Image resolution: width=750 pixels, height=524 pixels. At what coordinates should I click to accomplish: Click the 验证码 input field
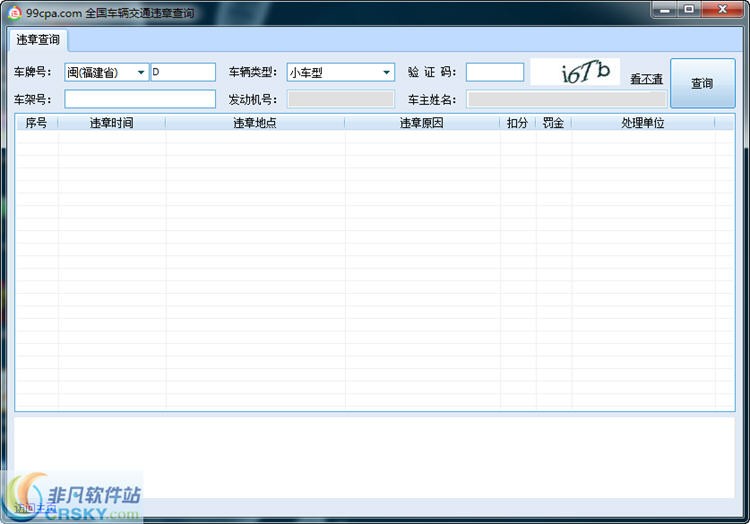click(495, 72)
